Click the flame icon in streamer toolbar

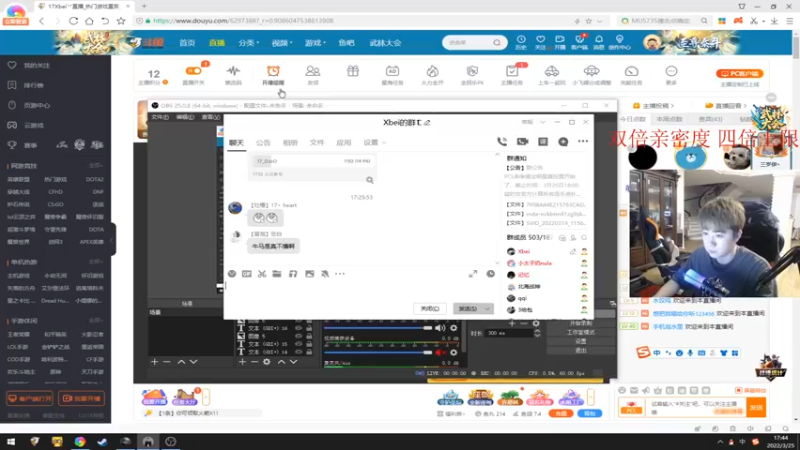[432, 71]
